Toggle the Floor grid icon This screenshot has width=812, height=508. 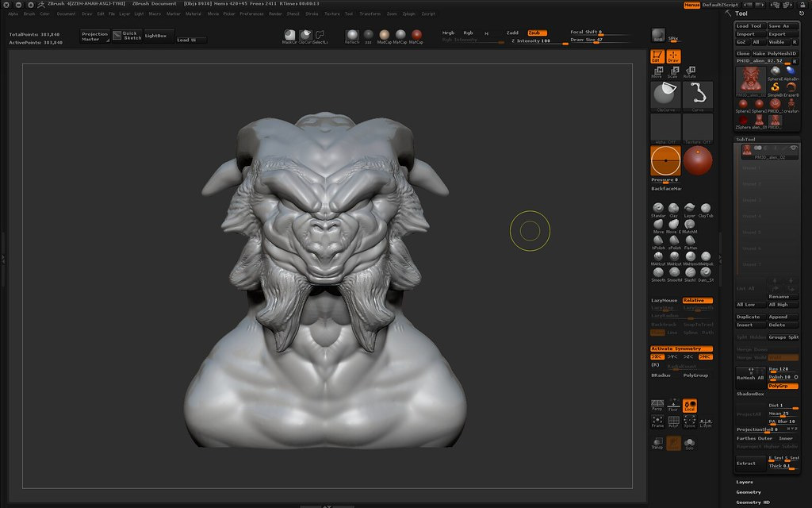[673, 406]
